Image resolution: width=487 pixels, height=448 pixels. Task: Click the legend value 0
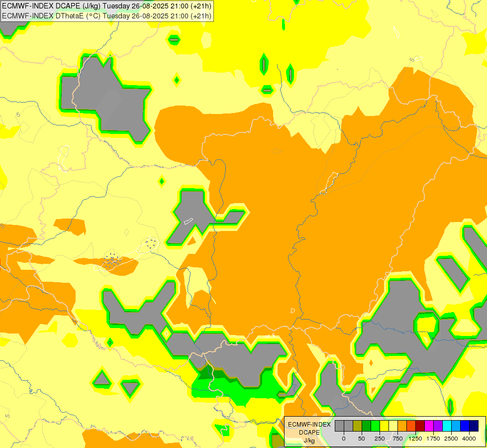[344, 439]
